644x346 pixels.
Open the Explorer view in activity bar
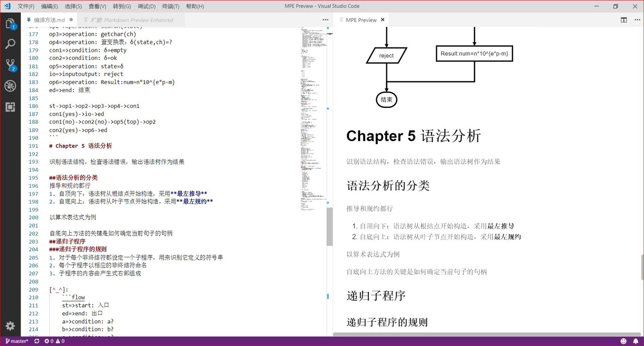(10, 24)
